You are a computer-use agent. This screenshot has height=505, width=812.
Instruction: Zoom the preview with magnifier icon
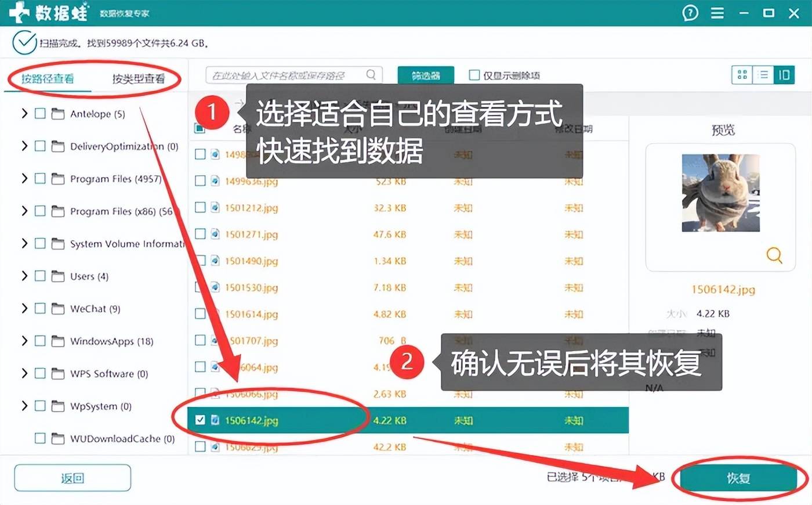coord(774,255)
